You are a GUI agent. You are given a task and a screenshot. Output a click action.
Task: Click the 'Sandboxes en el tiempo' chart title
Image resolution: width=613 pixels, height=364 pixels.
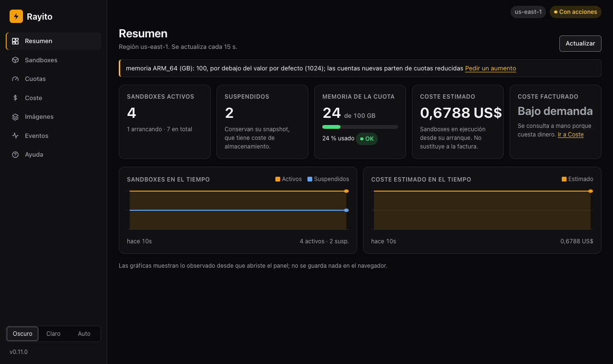coord(168,180)
